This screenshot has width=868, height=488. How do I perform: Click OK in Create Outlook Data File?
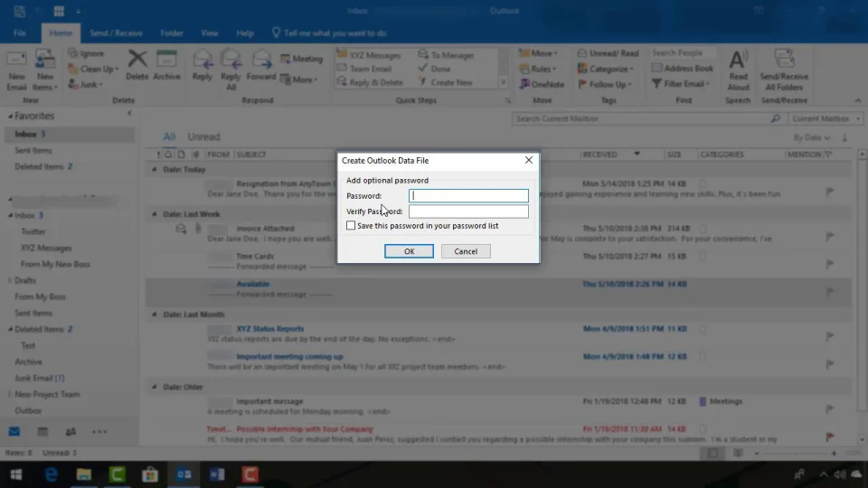[x=409, y=251]
